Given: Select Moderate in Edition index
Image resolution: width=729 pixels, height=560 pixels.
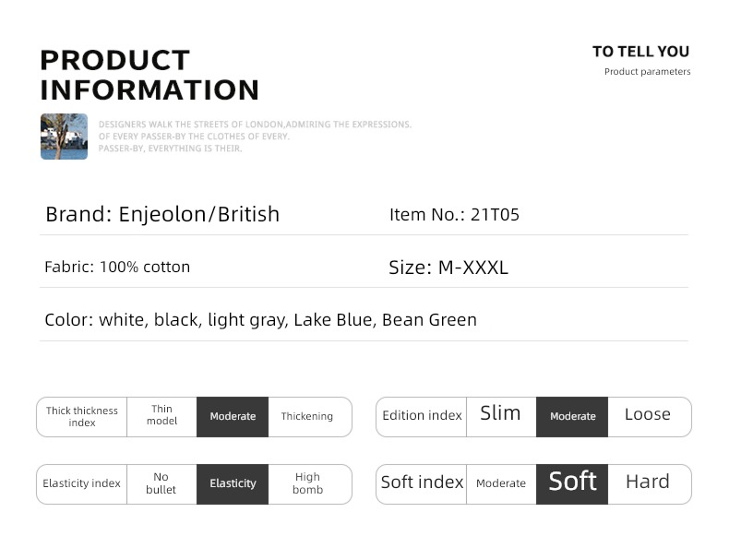Looking at the screenshot, I should (572, 417).
